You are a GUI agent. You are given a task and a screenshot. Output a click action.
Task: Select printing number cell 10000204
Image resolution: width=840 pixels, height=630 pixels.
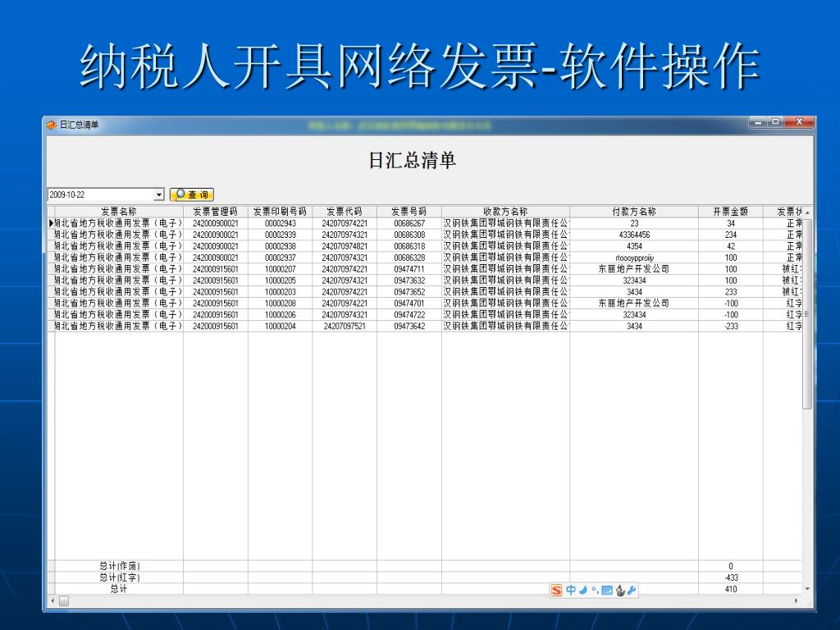(x=281, y=326)
